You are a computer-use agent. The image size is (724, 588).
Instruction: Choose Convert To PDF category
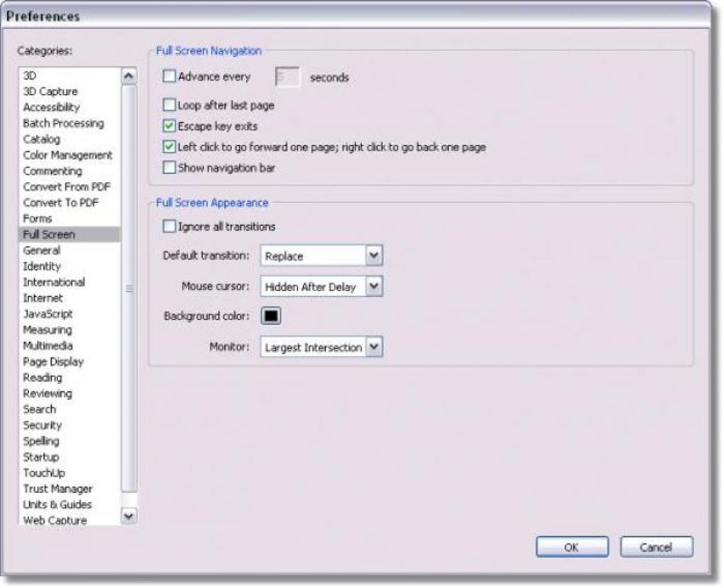[x=70, y=203]
